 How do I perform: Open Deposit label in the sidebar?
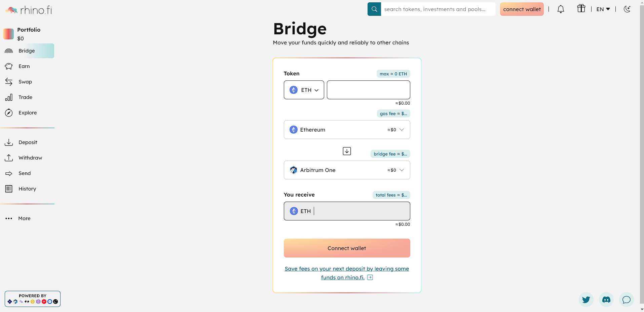28,142
